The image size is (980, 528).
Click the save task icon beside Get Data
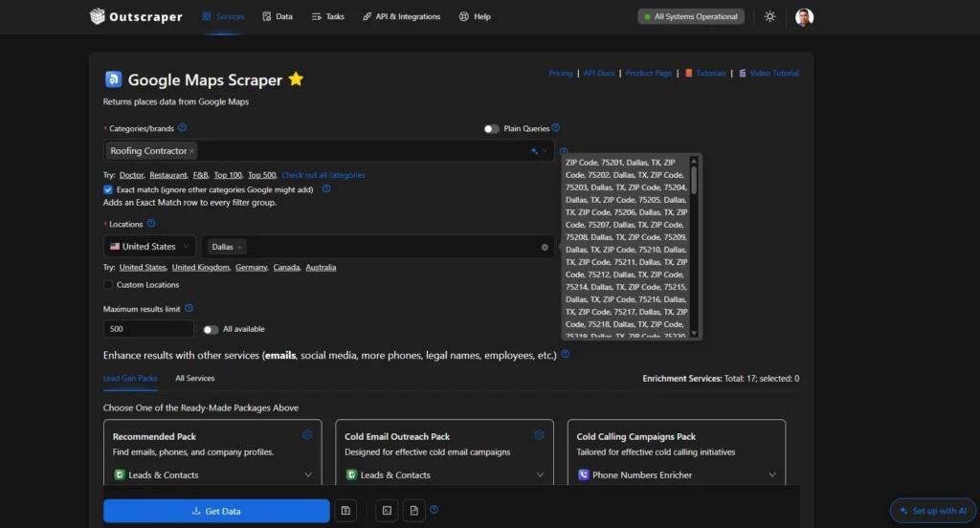point(345,511)
